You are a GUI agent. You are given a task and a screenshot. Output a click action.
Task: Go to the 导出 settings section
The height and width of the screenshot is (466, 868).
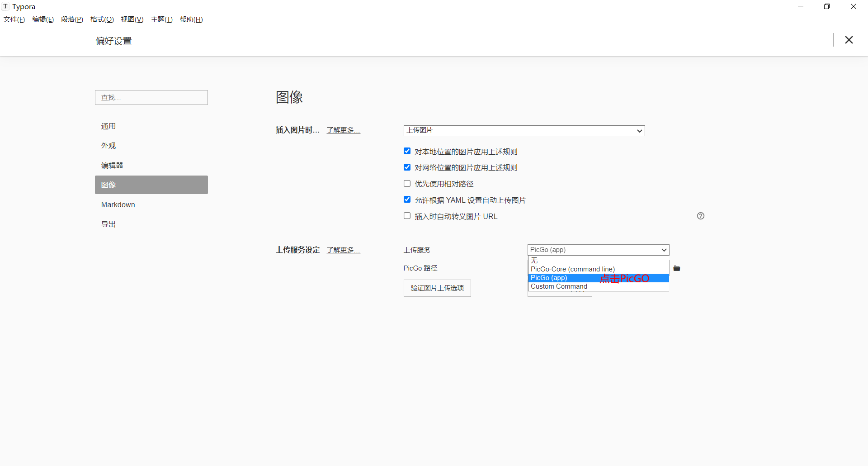pyautogui.click(x=151, y=224)
